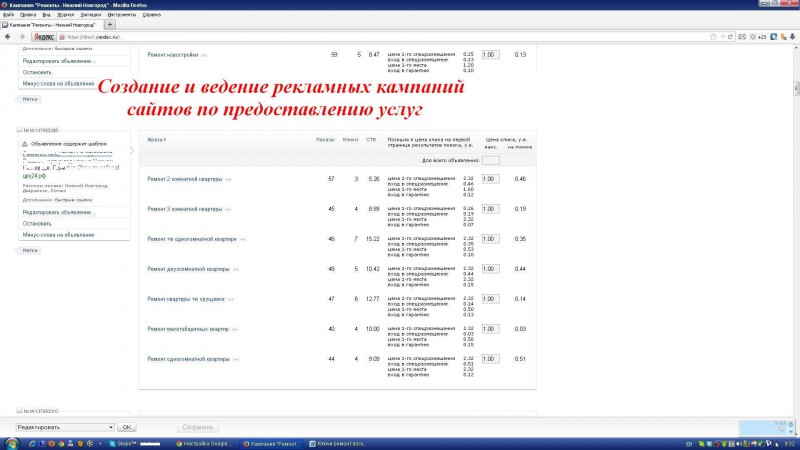Open the Справка menu
800x450 pixels.
tap(152, 15)
